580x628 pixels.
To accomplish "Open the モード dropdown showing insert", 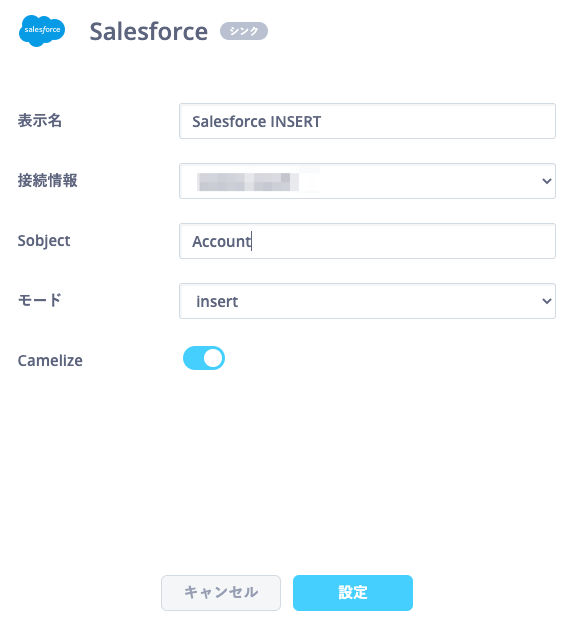I will (367, 301).
